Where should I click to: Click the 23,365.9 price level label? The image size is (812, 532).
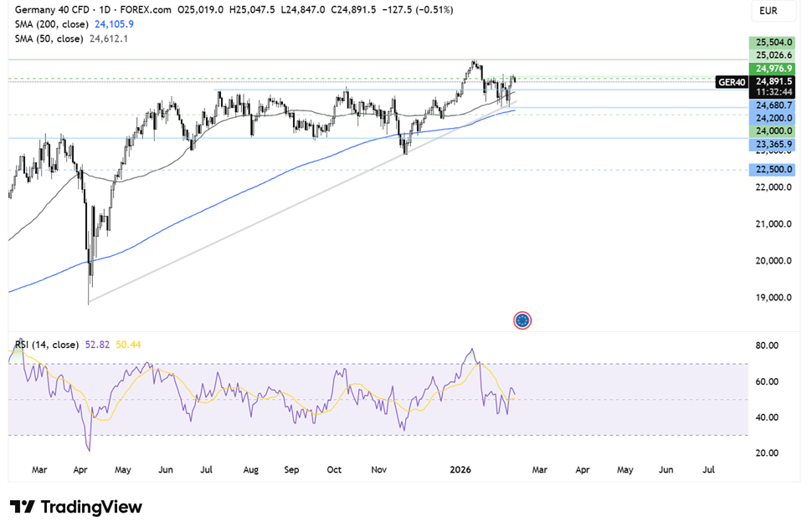point(772,145)
